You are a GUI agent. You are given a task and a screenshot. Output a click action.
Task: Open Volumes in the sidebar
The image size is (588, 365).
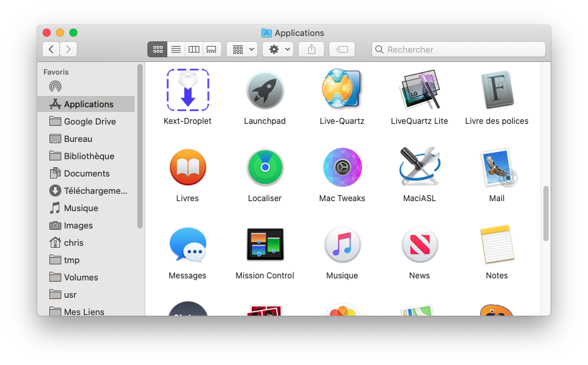coord(86,277)
